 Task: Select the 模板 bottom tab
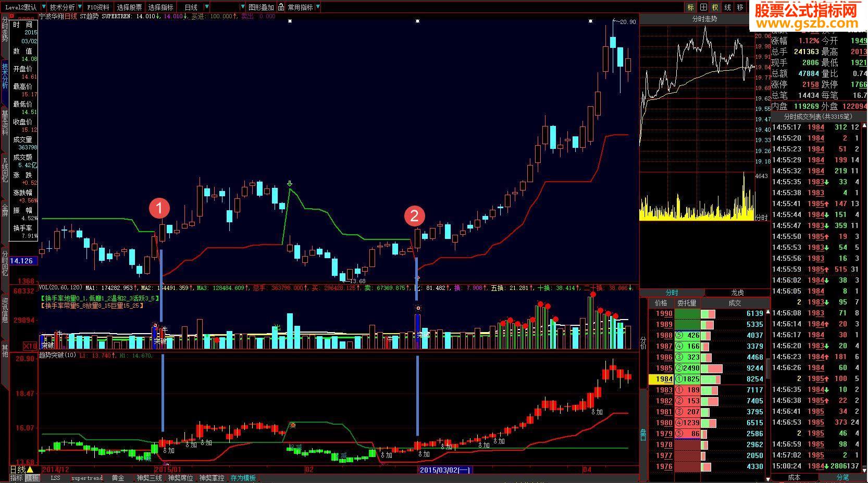pos(32,478)
